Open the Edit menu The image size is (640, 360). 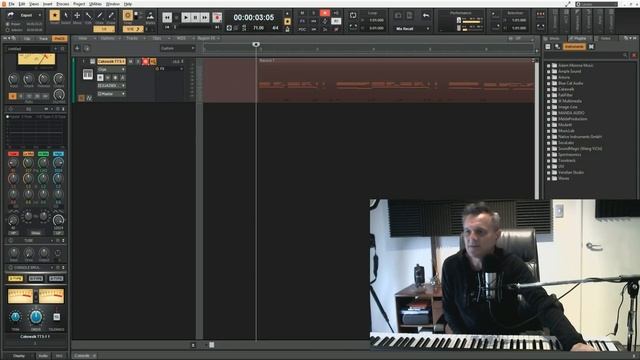pos(22,4)
